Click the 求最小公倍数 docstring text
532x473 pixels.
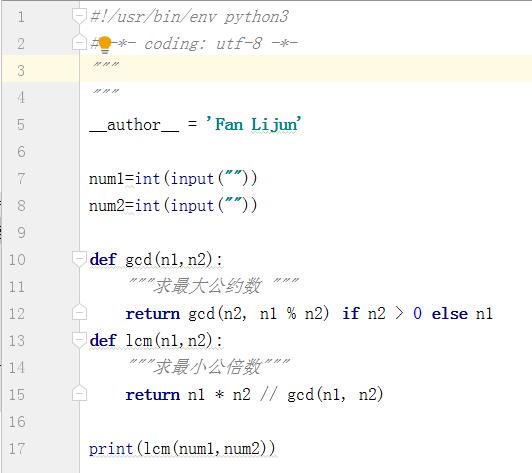click(x=208, y=367)
